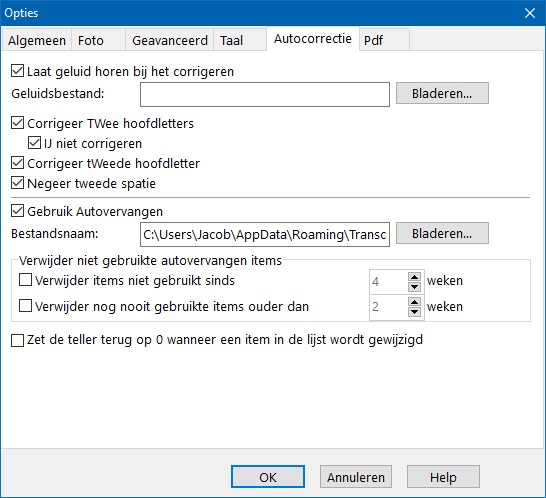
Task: Close the Opties dialog window
Action: 530,13
